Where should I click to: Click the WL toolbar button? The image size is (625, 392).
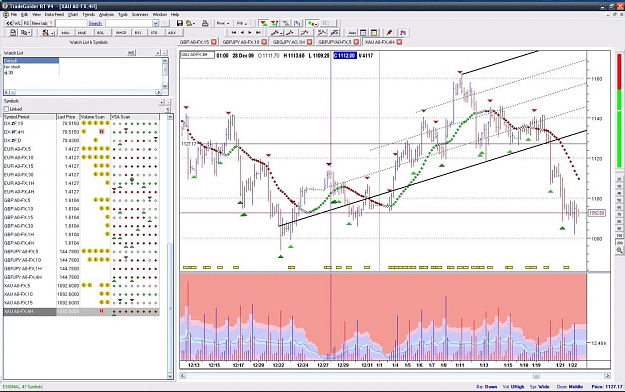pos(18,24)
